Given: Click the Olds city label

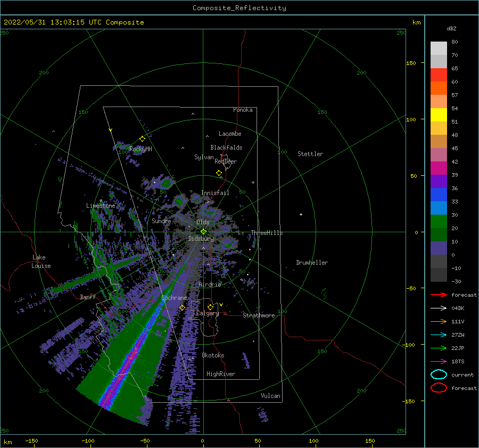Looking at the screenshot, I should click(x=203, y=222).
